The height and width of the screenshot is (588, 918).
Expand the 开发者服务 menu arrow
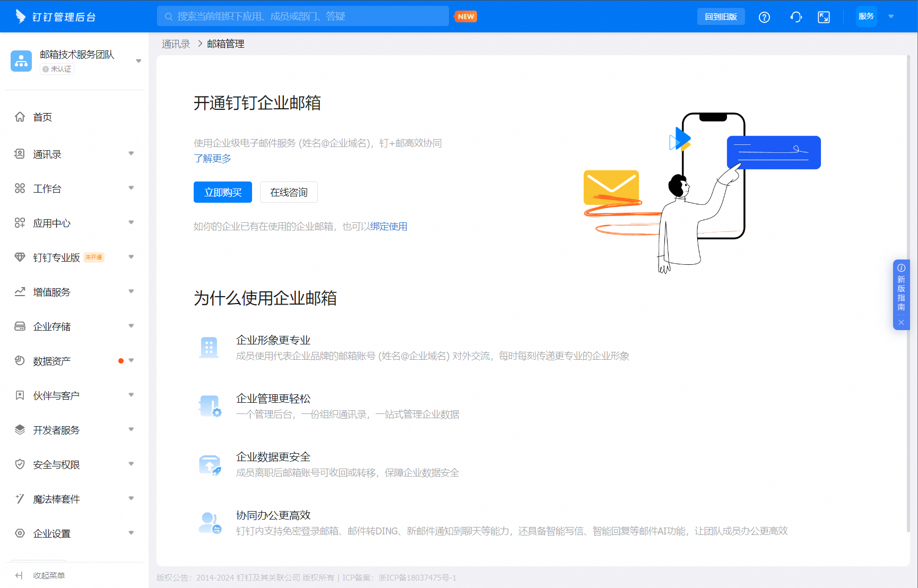[x=131, y=429]
